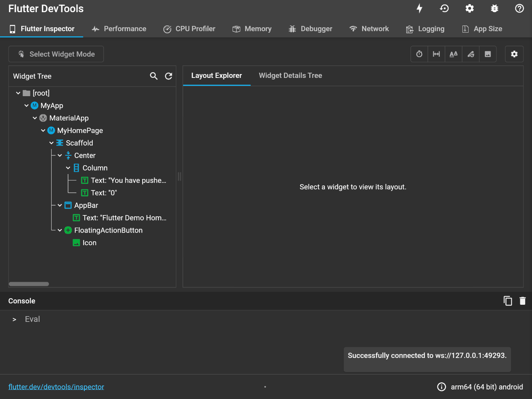This screenshot has width=532, height=399.
Task: Click the Flutter DevTools title
Action: pyautogui.click(x=46, y=8)
